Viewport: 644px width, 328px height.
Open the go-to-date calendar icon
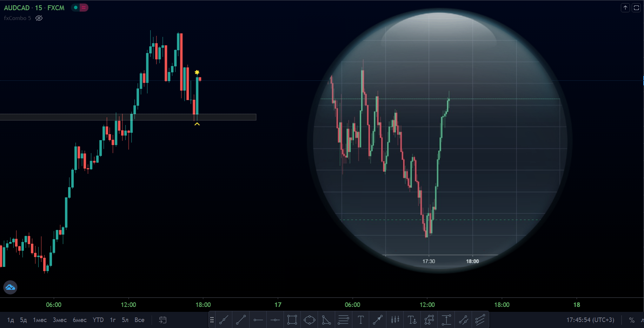tap(162, 320)
